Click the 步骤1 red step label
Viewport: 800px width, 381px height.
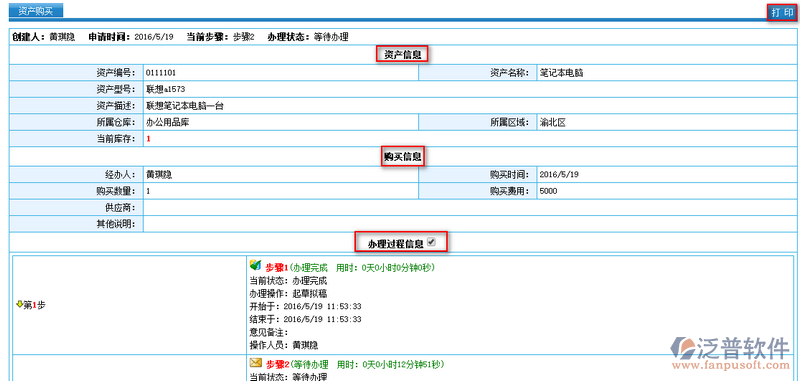277,267
